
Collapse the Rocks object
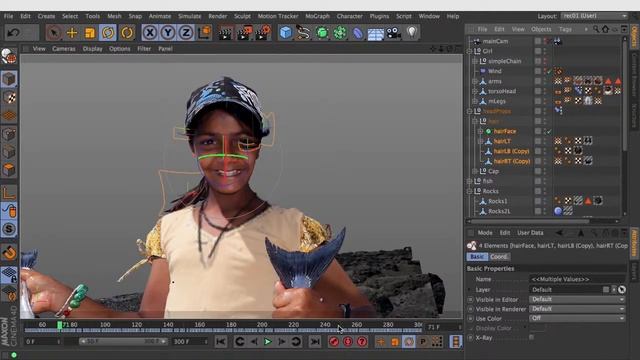click(x=469, y=191)
